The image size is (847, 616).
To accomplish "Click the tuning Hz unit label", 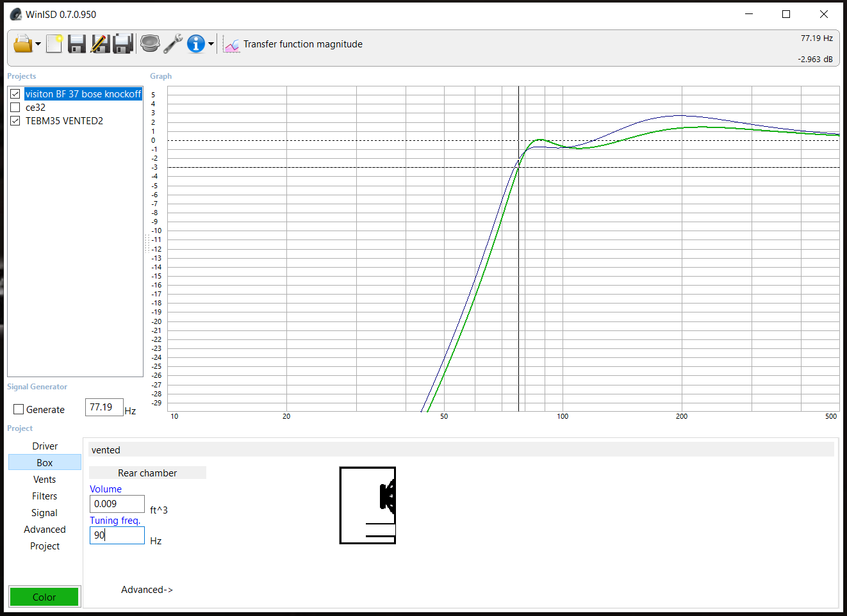I will (156, 541).
